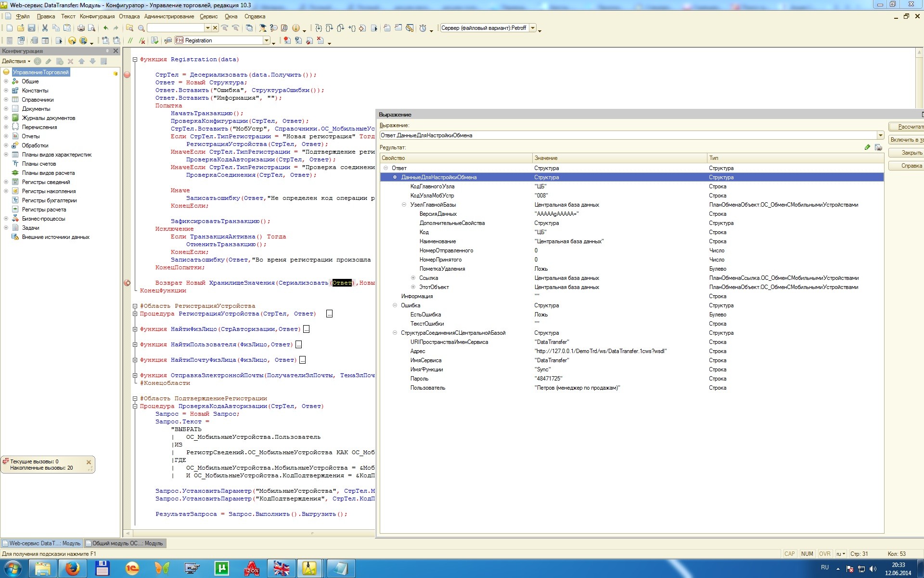Screen dimensions: 924x578
Task: Click the comment-out selection '//' icon
Action: pyautogui.click(x=130, y=40)
